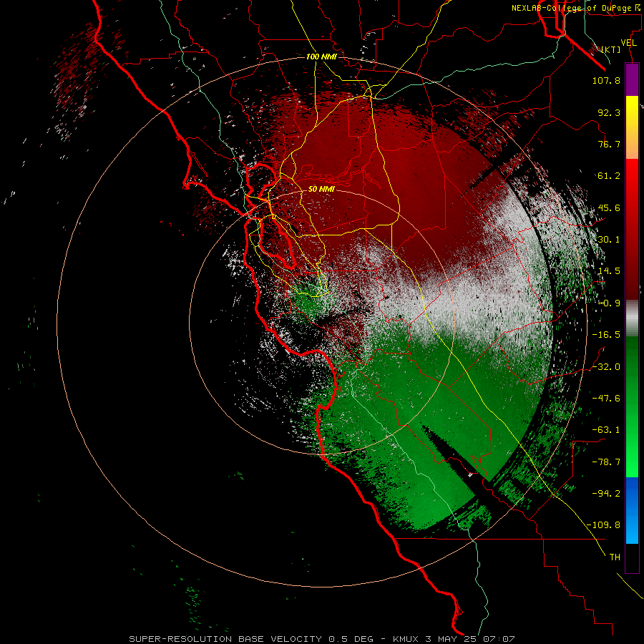Click the TH threshold label
The width and height of the screenshot is (644, 644).
click(615, 557)
